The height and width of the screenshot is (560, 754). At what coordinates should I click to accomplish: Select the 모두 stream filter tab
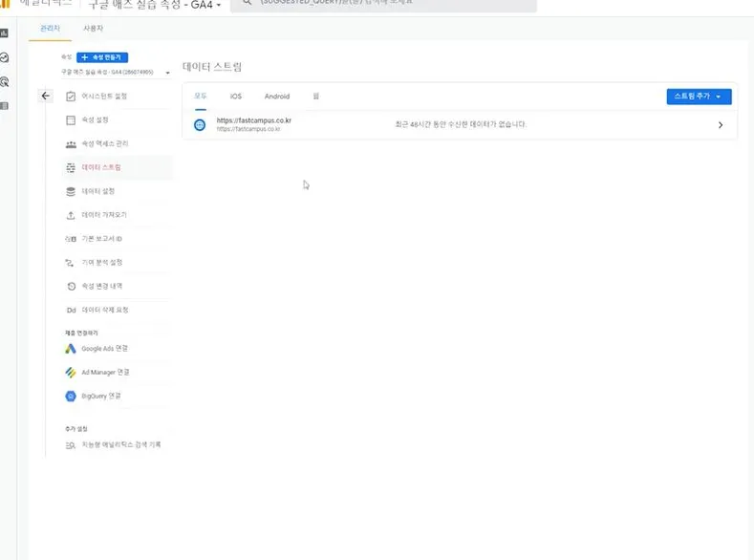201,97
